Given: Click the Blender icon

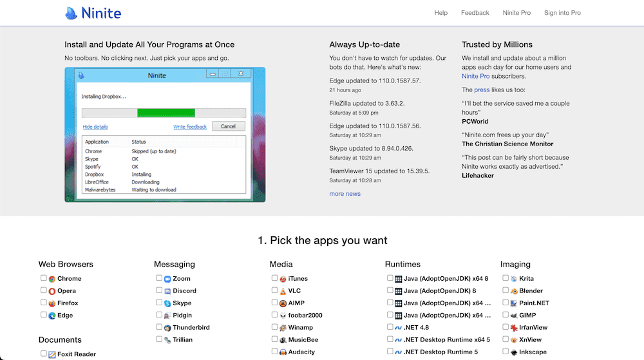Looking at the screenshot, I should 514,292.
